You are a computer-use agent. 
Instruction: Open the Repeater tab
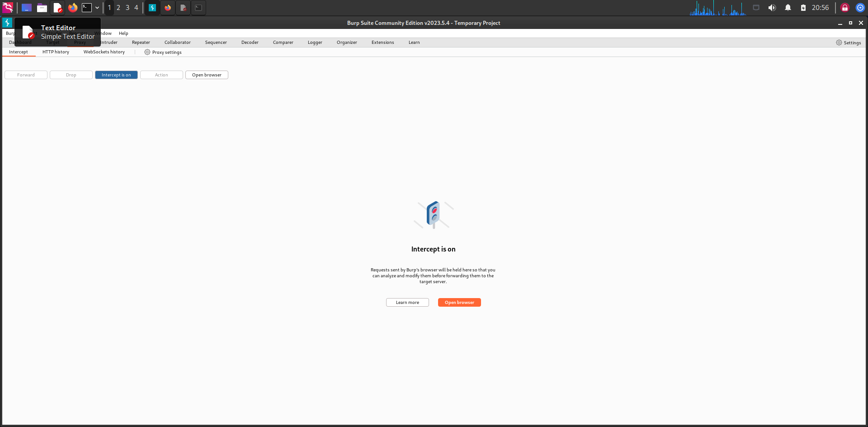pyautogui.click(x=141, y=42)
